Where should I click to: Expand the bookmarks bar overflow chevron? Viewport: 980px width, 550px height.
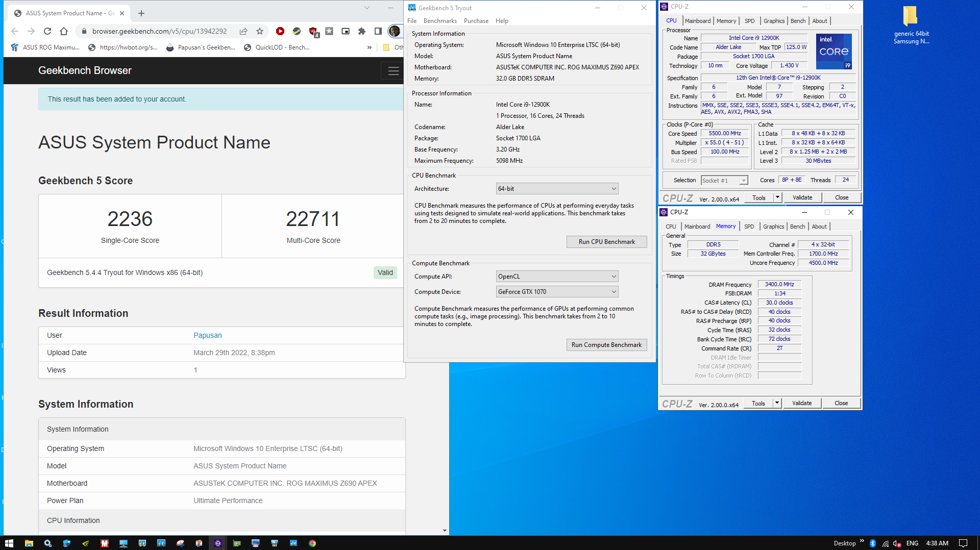(370, 47)
